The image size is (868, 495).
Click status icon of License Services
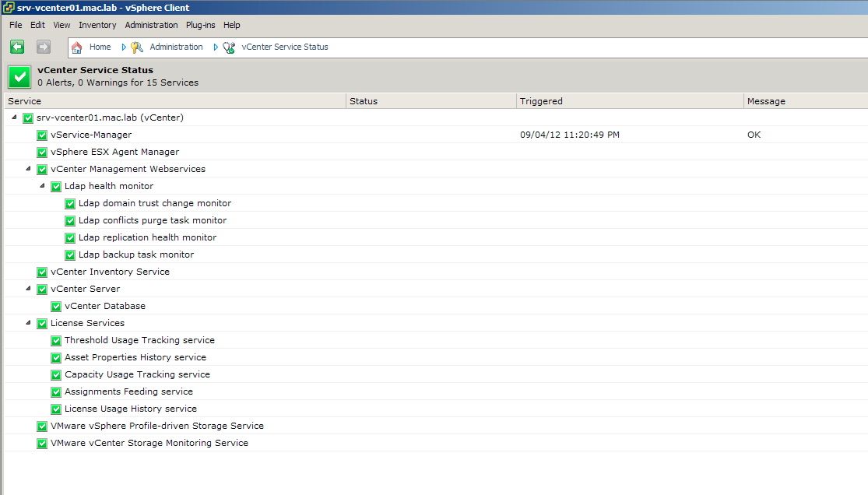pos(42,324)
